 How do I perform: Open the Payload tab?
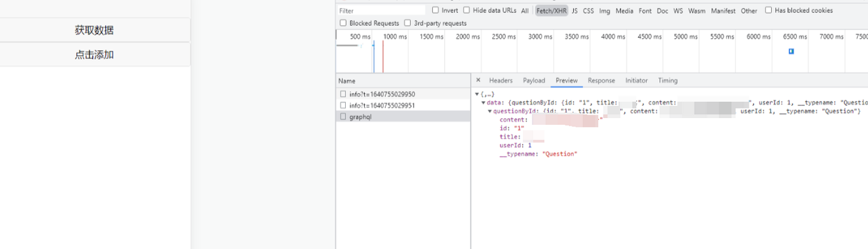click(x=534, y=80)
